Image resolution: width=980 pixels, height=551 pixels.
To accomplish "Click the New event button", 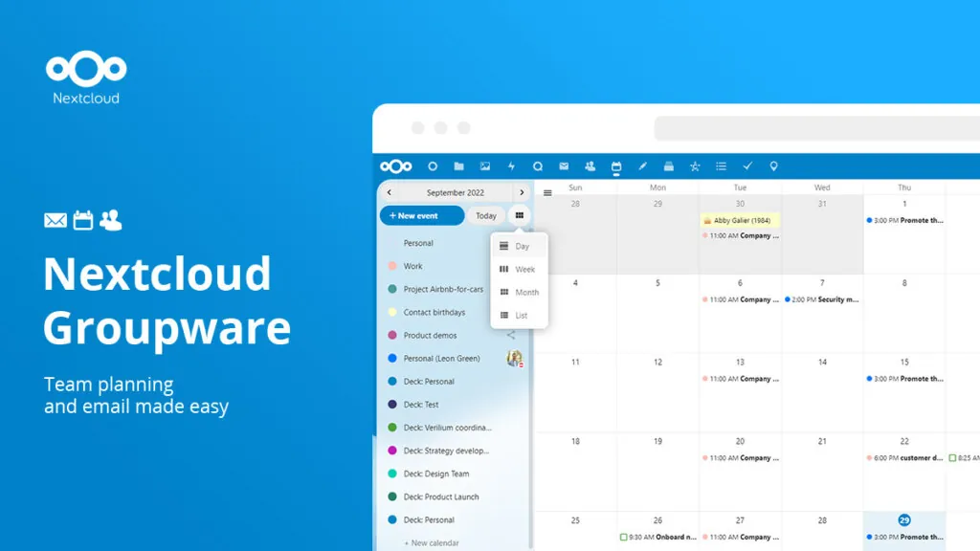I will pos(422,215).
